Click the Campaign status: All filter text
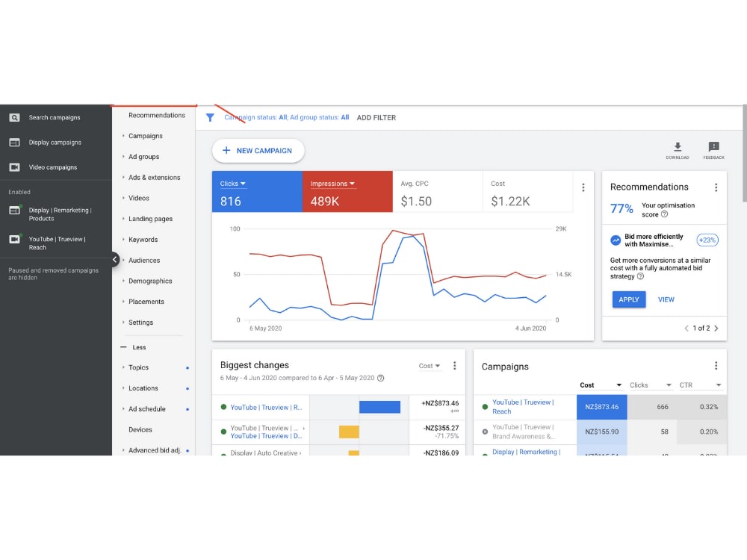 click(x=255, y=118)
